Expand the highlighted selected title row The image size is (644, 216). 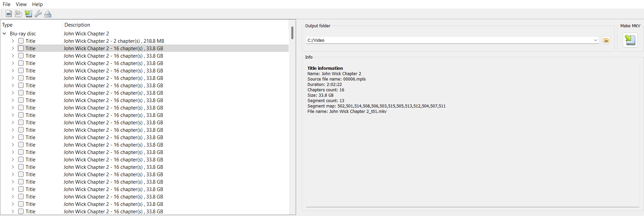pos(13,49)
